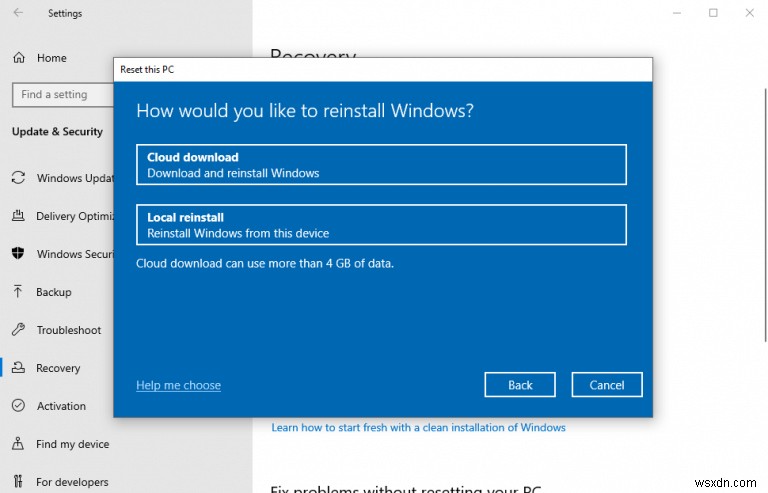768x493 pixels.
Task: Go to Backup settings
Action: coord(53,292)
